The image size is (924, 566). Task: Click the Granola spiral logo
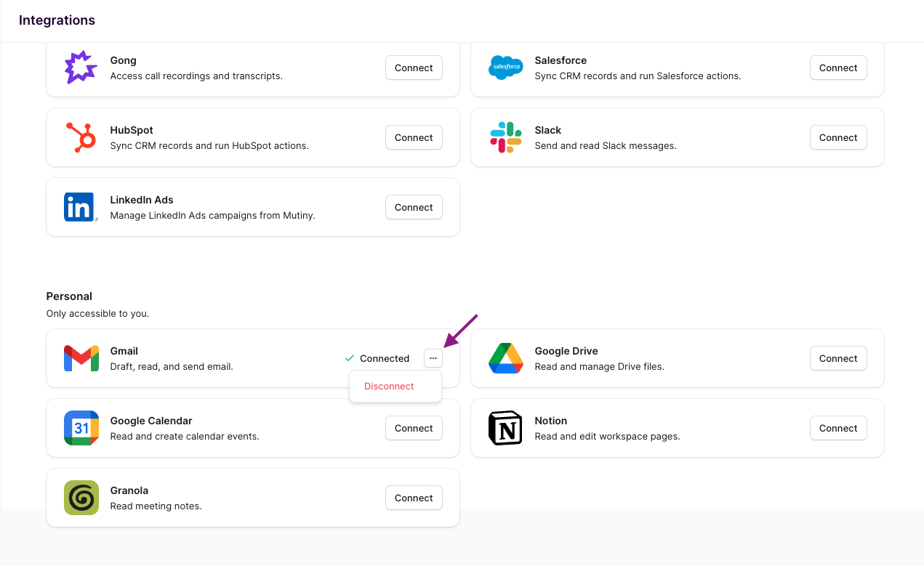pyautogui.click(x=81, y=498)
